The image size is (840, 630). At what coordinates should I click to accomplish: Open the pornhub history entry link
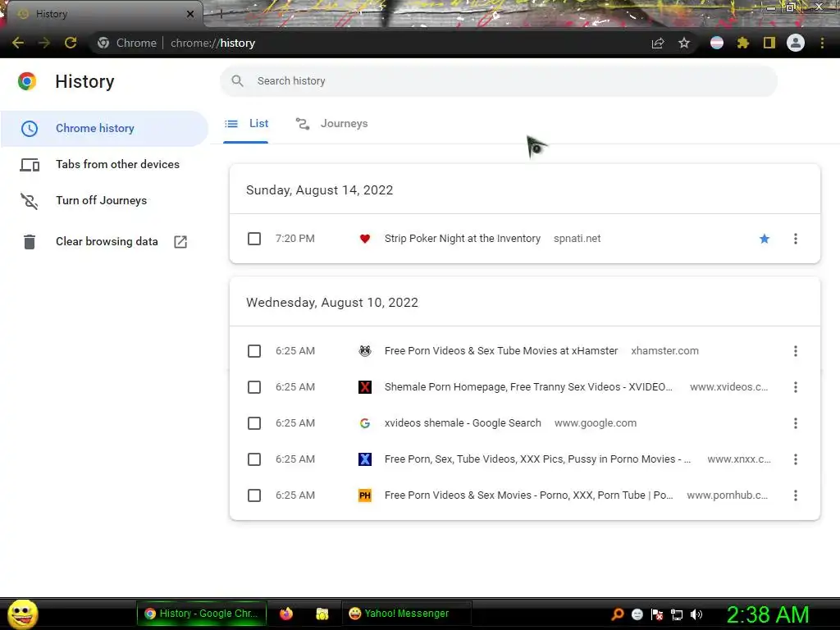click(529, 495)
